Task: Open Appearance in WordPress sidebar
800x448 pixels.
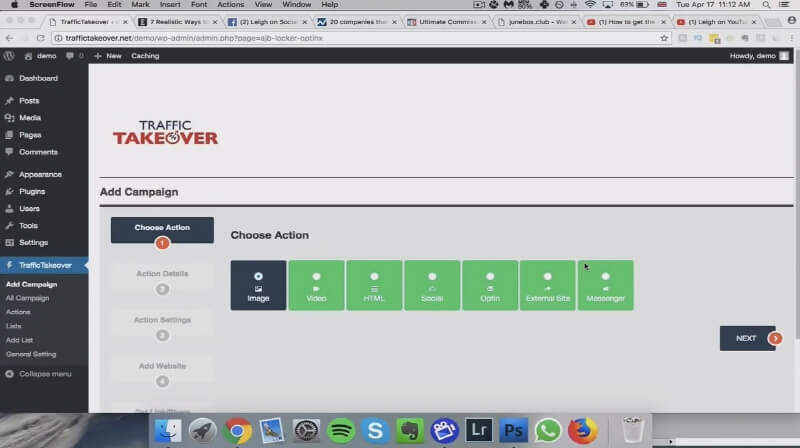Action: [40, 175]
